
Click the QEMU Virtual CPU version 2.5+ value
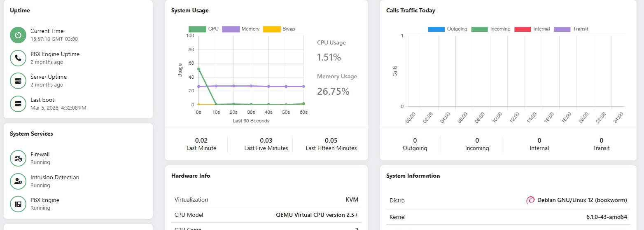(x=317, y=215)
